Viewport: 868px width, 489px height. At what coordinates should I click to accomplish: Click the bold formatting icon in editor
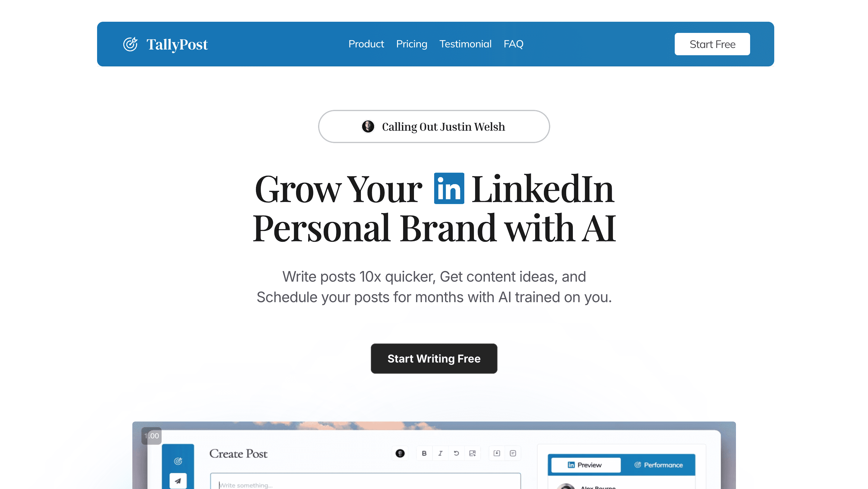click(x=423, y=454)
